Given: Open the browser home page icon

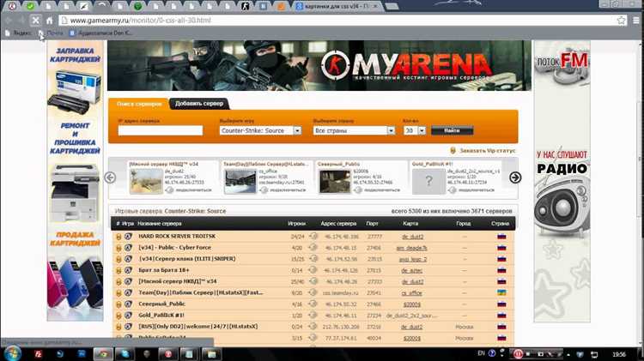Looking at the screenshot, I should [x=50, y=20].
